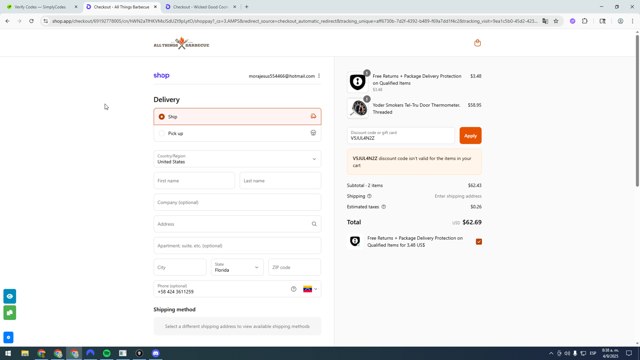640x360 pixels.
Task: Open Spotify from the taskbar
Action: pyautogui.click(x=107, y=353)
